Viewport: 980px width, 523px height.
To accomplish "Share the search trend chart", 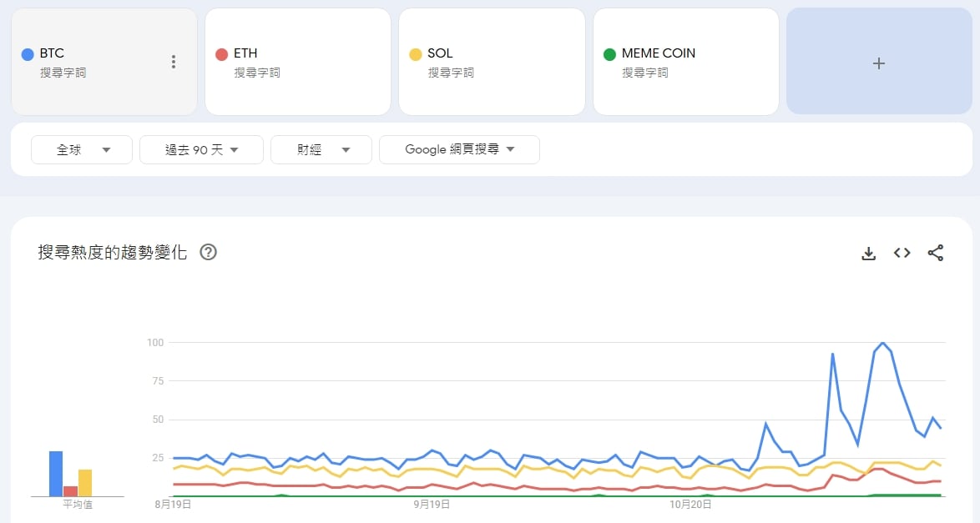I will [x=935, y=253].
